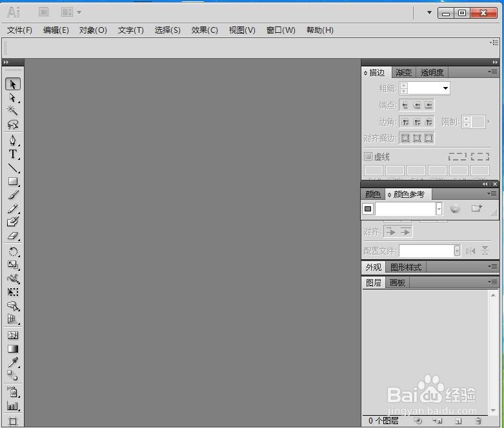The height and width of the screenshot is (428, 504).
Task: Select the Lasso tool
Action: pos(13,124)
